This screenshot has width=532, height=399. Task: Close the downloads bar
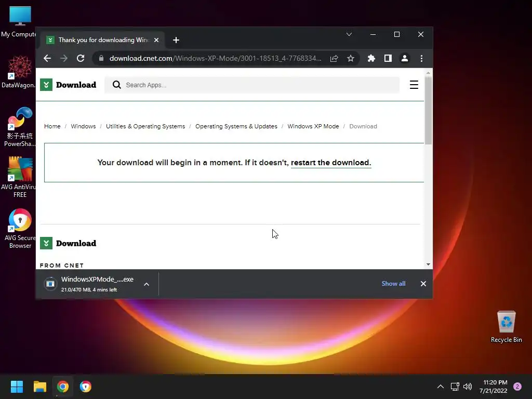(423, 284)
